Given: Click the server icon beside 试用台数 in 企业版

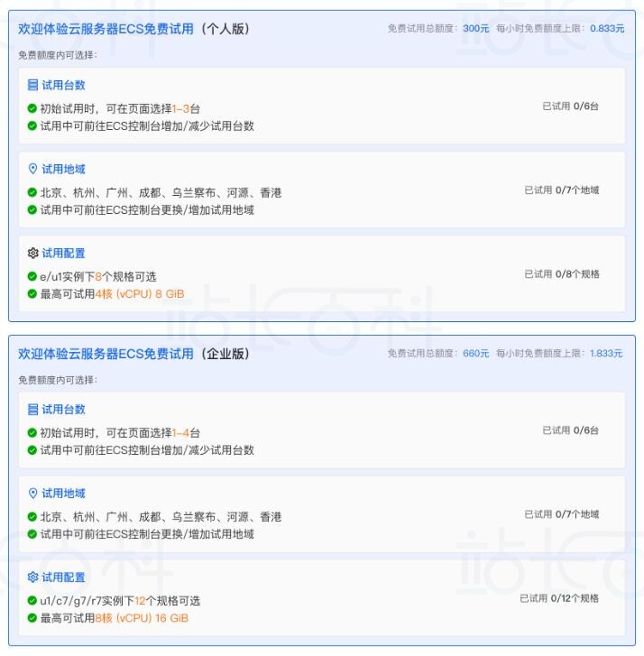Looking at the screenshot, I should point(32,409).
